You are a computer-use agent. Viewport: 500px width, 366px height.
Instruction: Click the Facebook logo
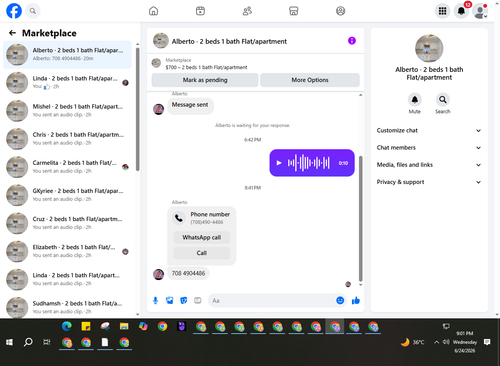point(14,11)
